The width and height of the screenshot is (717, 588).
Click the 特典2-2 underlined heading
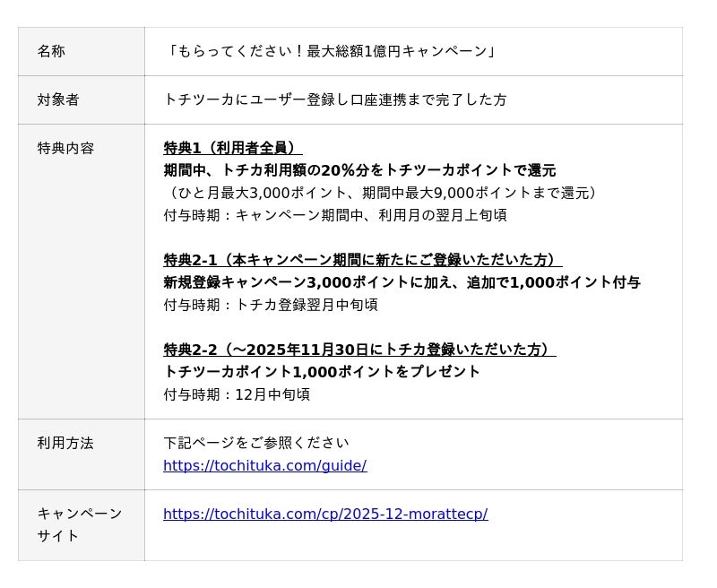(359, 350)
